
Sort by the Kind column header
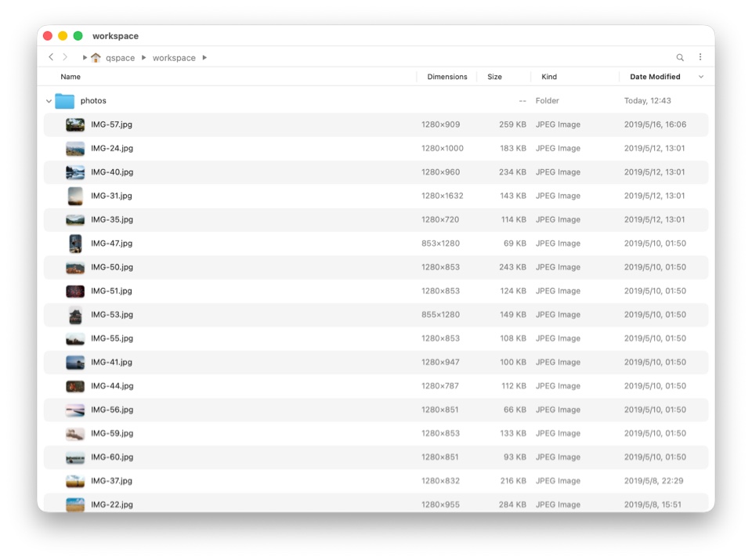pyautogui.click(x=549, y=77)
